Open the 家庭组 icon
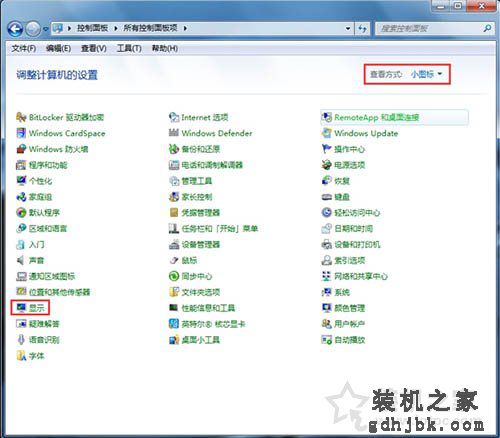 21,197
